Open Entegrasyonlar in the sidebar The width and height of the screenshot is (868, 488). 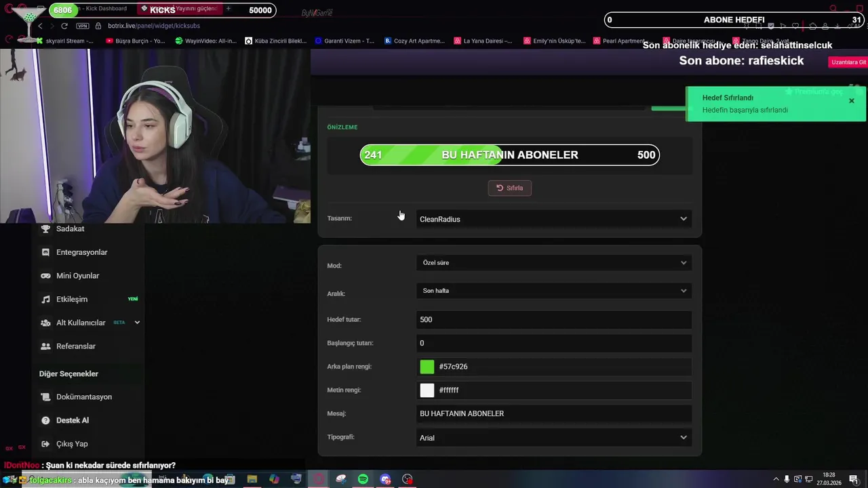(x=82, y=252)
